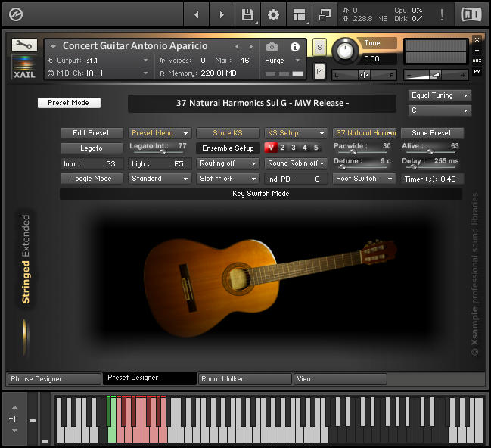Select next instrument arrow in header
This screenshot has height=448, width=491.
coord(251,47)
